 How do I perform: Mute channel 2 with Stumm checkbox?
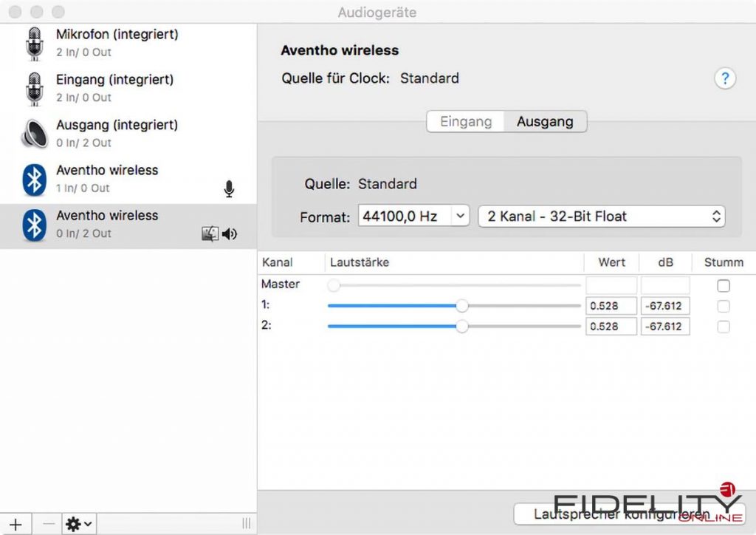(x=724, y=327)
